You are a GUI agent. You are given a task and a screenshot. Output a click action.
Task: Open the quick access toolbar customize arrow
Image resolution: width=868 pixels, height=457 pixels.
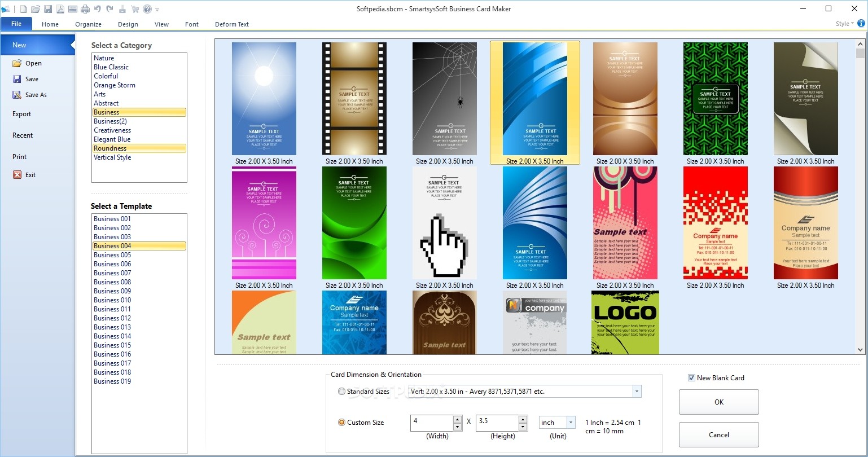pyautogui.click(x=157, y=10)
